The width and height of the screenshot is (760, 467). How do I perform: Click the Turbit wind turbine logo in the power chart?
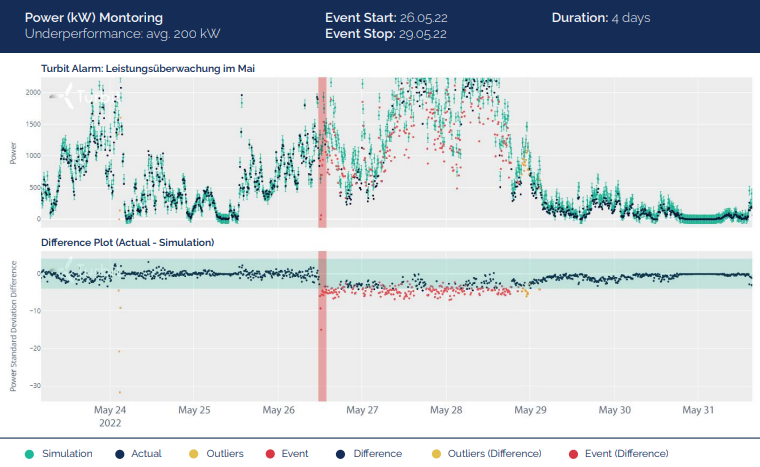pos(68,98)
